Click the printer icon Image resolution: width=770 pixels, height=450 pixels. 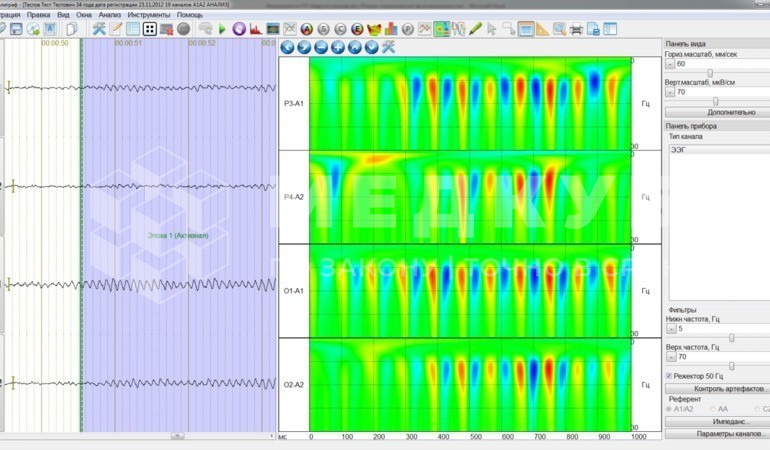click(576, 29)
